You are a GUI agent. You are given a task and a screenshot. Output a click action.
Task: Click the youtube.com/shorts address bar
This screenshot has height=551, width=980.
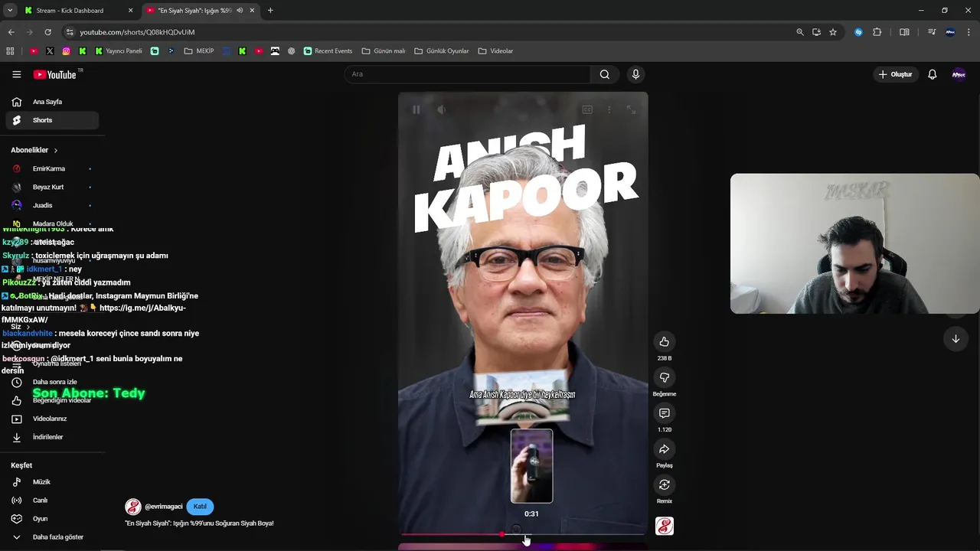pyautogui.click(x=429, y=32)
